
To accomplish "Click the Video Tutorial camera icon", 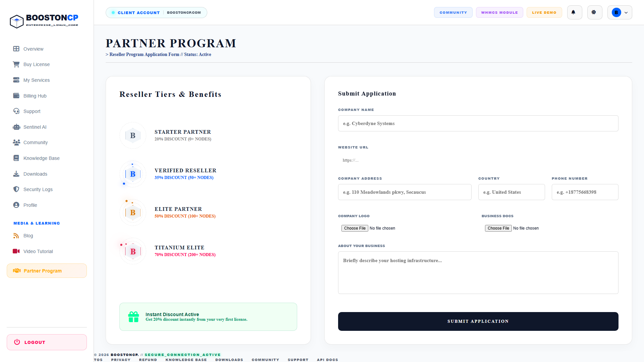I will [x=16, y=251].
